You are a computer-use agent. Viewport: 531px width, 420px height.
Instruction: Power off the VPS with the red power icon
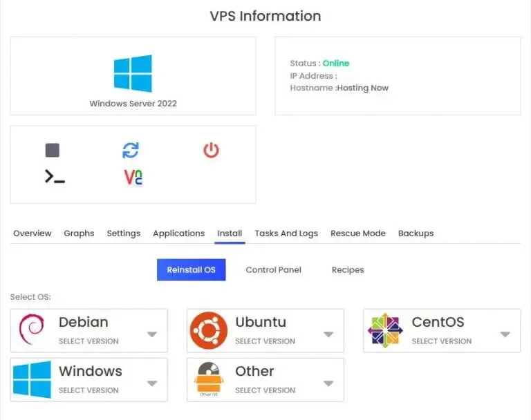coord(211,151)
